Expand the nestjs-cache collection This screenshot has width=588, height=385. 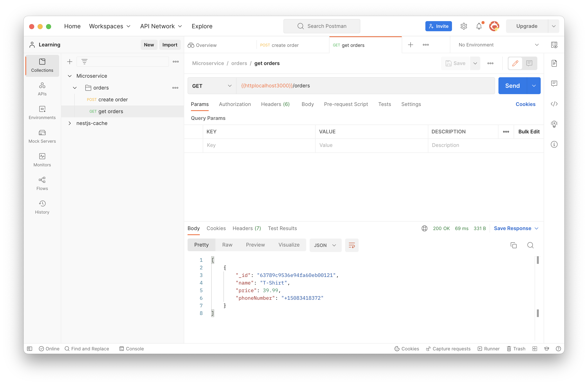tap(70, 123)
